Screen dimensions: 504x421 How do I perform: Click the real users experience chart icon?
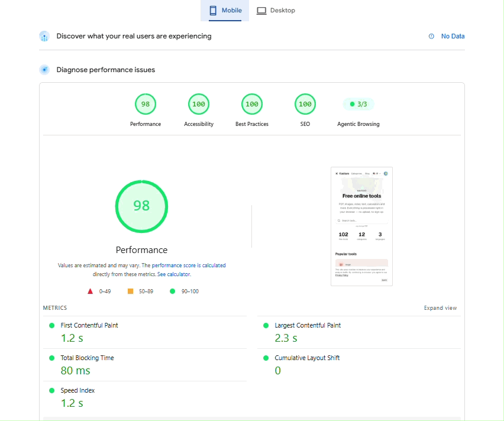click(44, 36)
